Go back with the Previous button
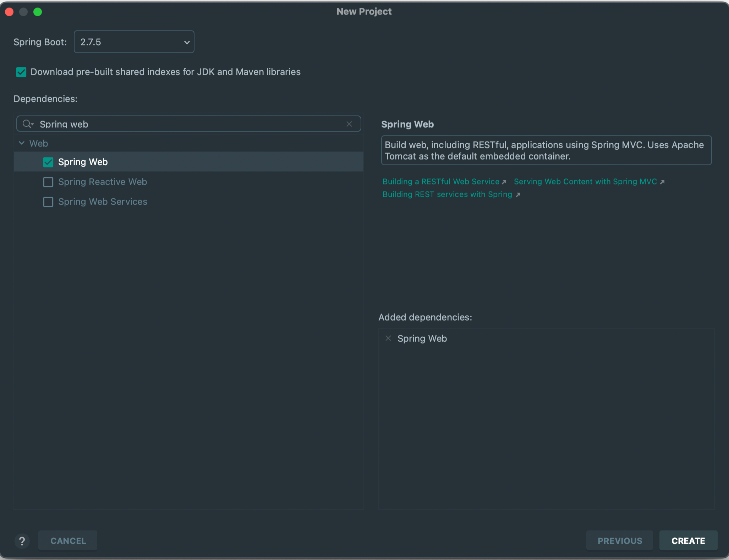Image resolution: width=729 pixels, height=560 pixels. [x=619, y=540]
